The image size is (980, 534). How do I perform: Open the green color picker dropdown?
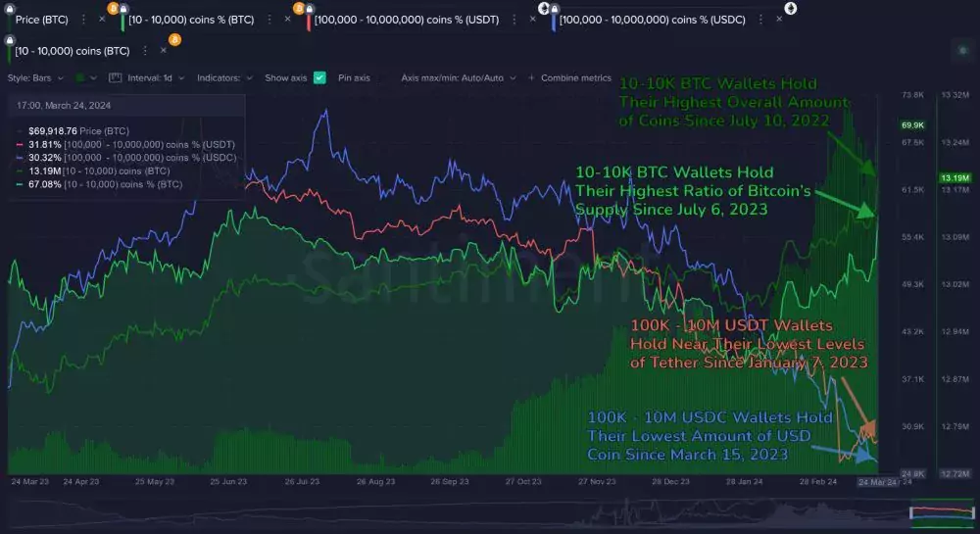pos(86,78)
